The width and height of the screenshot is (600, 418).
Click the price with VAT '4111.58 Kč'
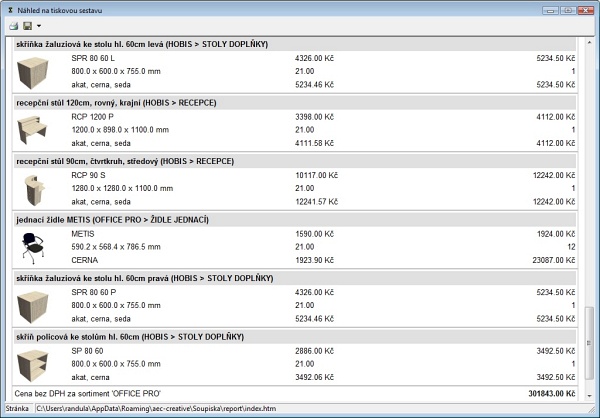(314, 143)
